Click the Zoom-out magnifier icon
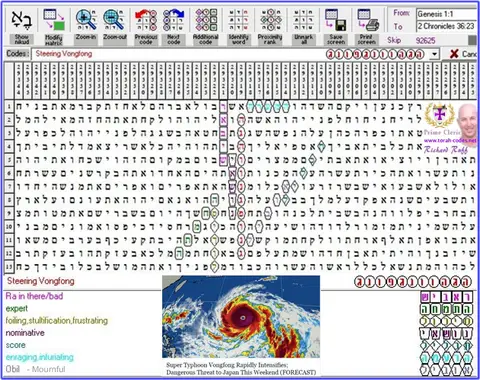 (x=114, y=20)
